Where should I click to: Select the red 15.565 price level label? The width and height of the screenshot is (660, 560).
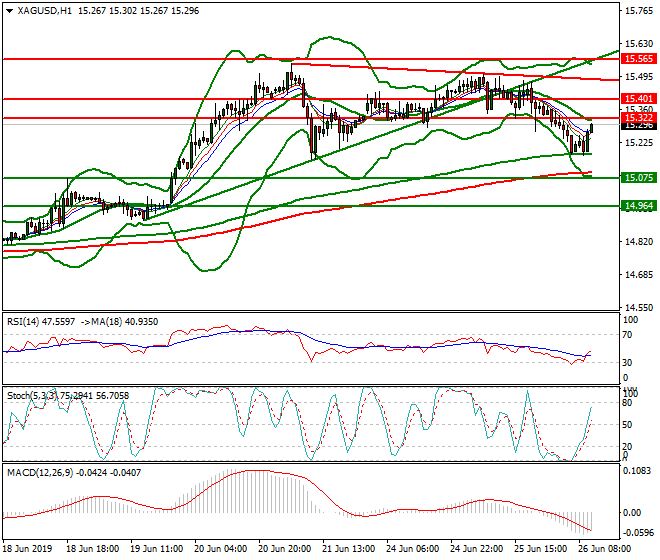(x=639, y=59)
